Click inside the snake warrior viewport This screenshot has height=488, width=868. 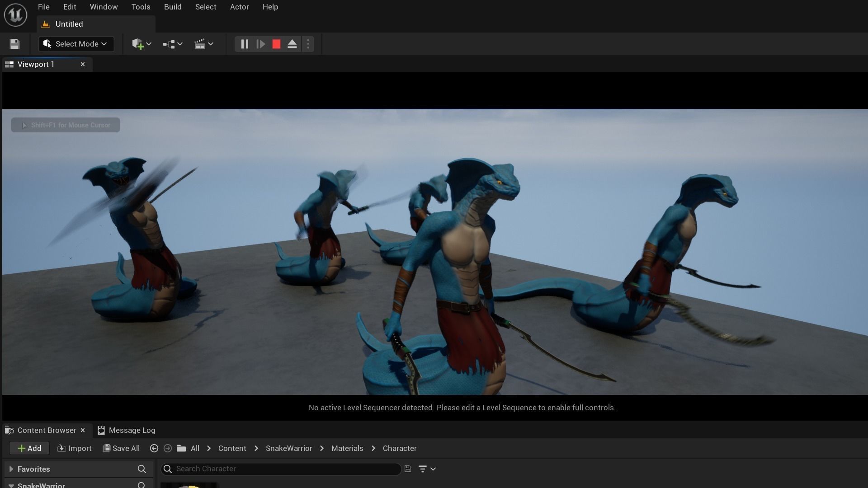435,252
